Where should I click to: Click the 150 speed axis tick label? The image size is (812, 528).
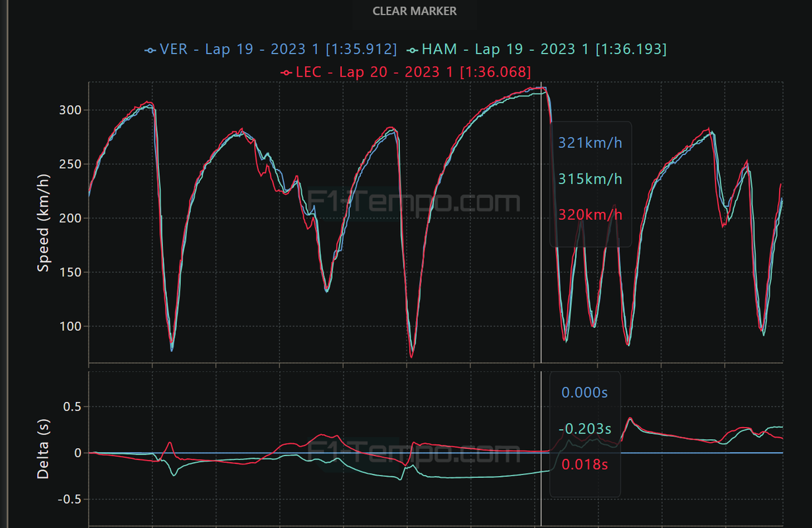69,273
